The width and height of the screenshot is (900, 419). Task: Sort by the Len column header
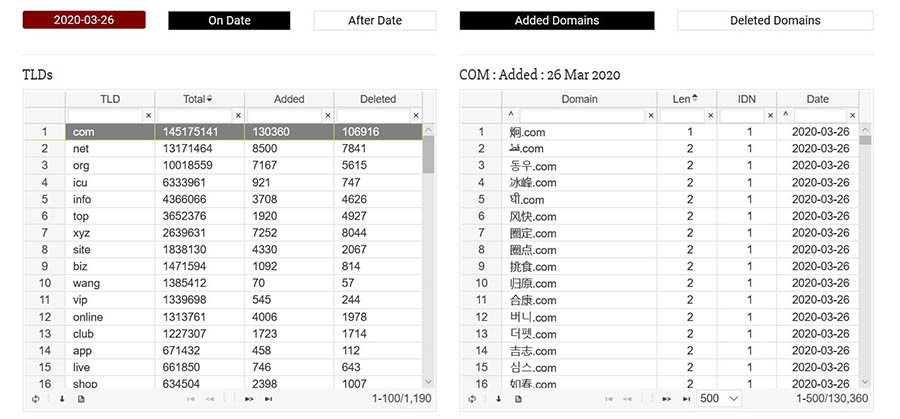pyautogui.click(x=686, y=99)
